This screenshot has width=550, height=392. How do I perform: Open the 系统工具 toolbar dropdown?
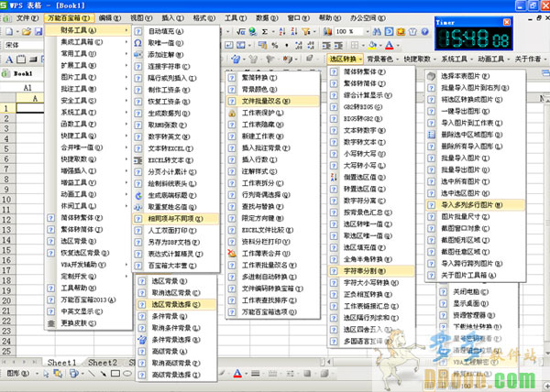point(456,60)
